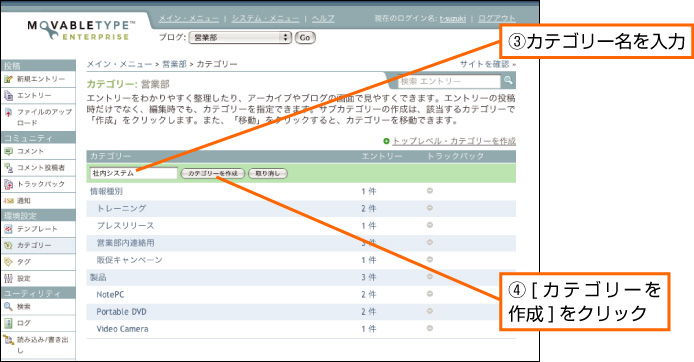Click the file upload (ファイルのアップロード) icon
The width and height of the screenshot is (694, 362).
[8, 112]
